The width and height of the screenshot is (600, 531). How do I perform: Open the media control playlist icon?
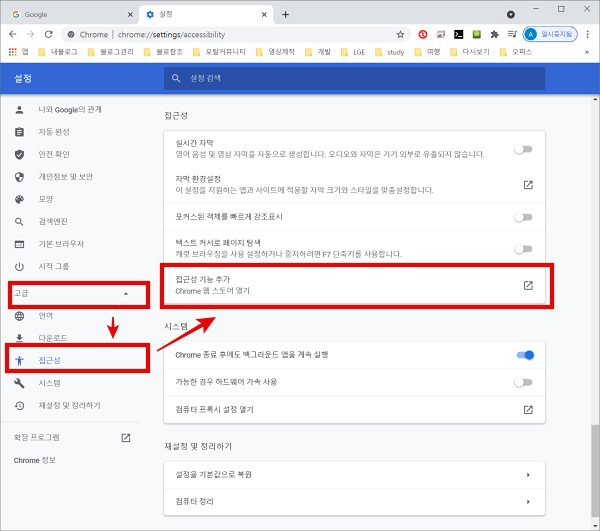[512, 34]
